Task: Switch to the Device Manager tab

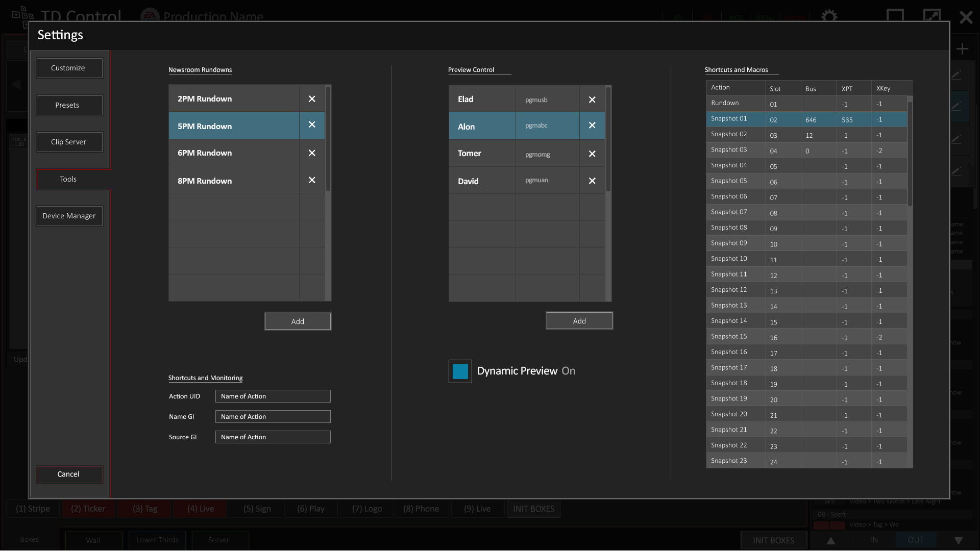Action: pyautogui.click(x=69, y=216)
